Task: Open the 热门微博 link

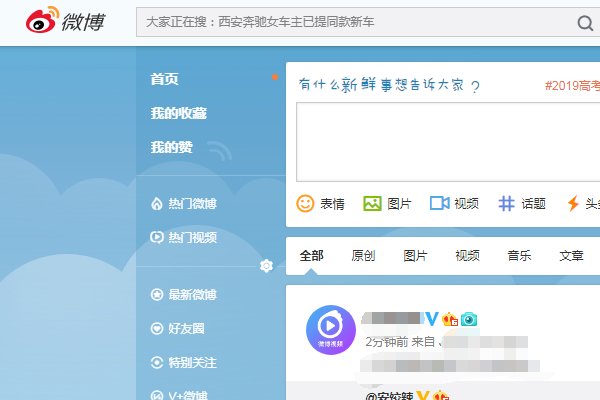Action: click(192, 204)
